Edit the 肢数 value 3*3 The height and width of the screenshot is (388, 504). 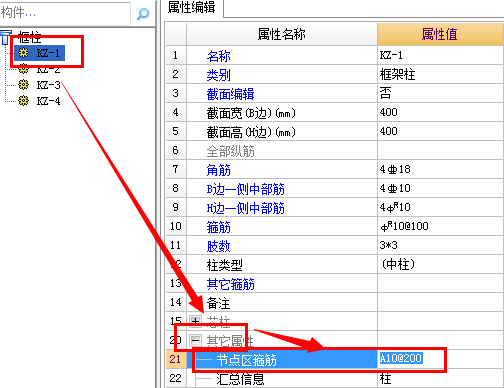[440, 245]
